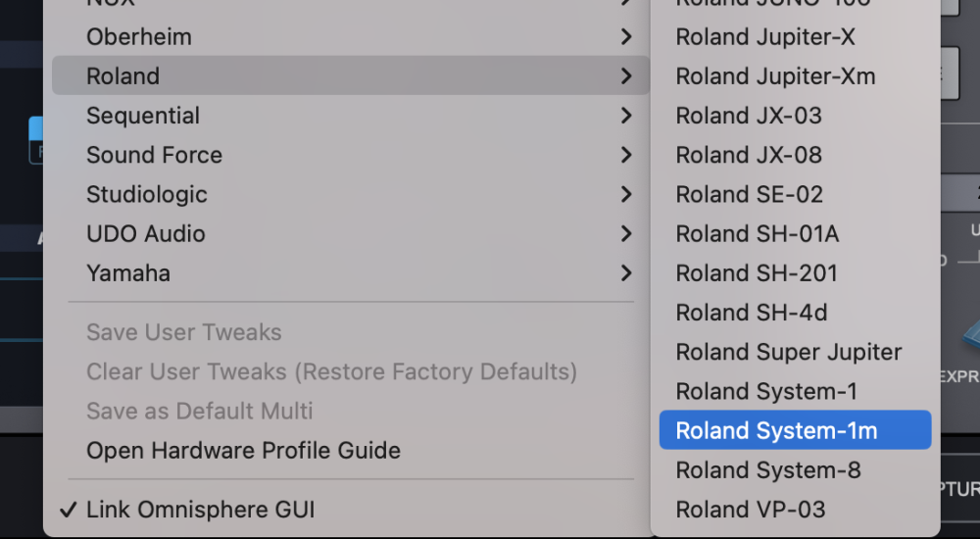
Task: Select Roland Jupiter-Xm from list
Action: pos(775,76)
